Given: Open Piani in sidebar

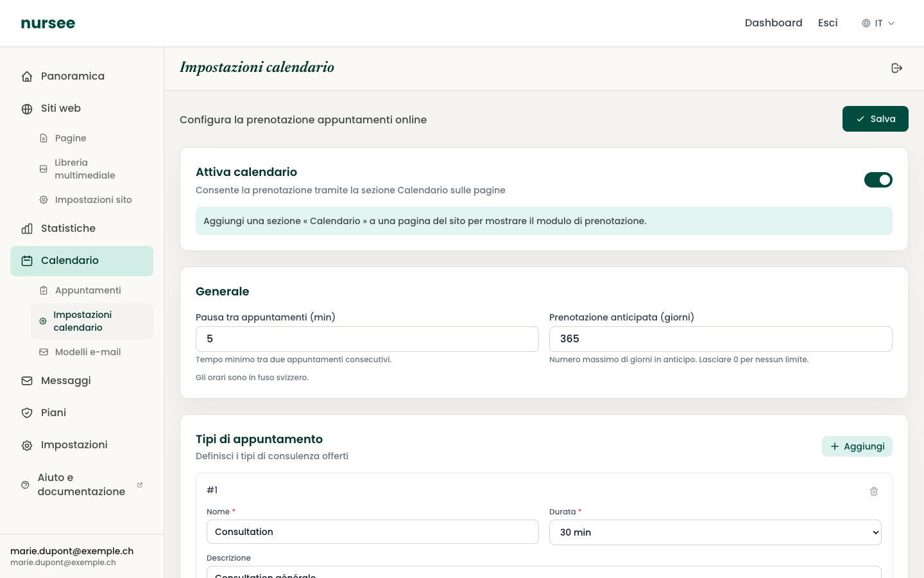Looking at the screenshot, I should pyautogui.click(x=81, y=413).
